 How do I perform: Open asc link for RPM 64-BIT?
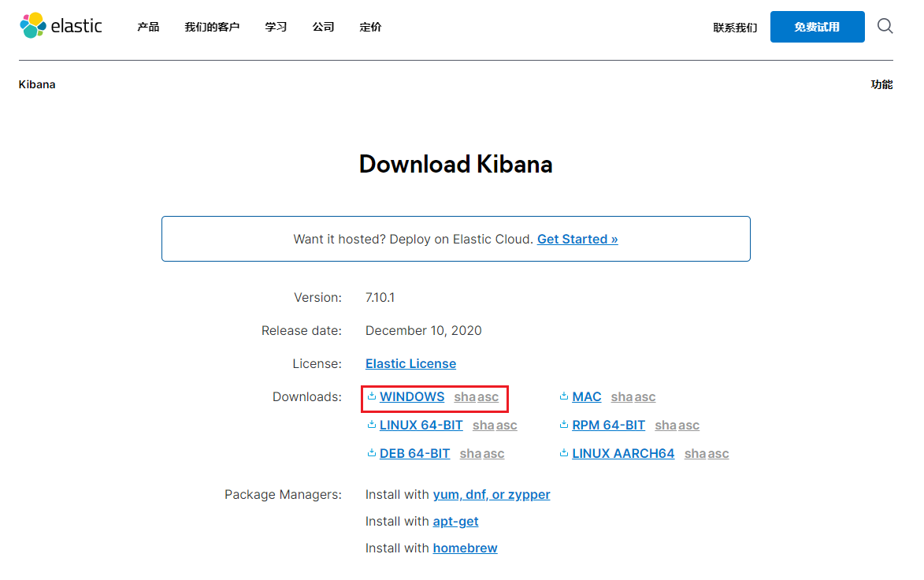689,426
